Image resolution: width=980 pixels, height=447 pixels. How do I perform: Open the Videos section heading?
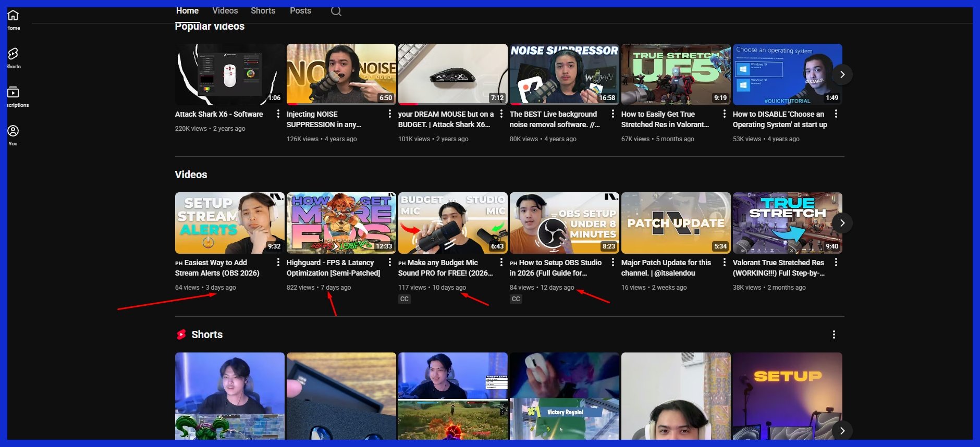[x=191, y=175]
